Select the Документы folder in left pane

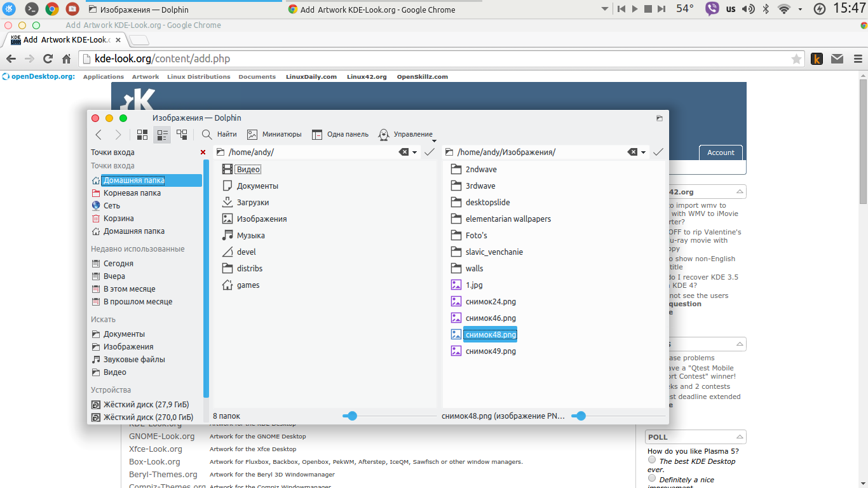[250, 186]
